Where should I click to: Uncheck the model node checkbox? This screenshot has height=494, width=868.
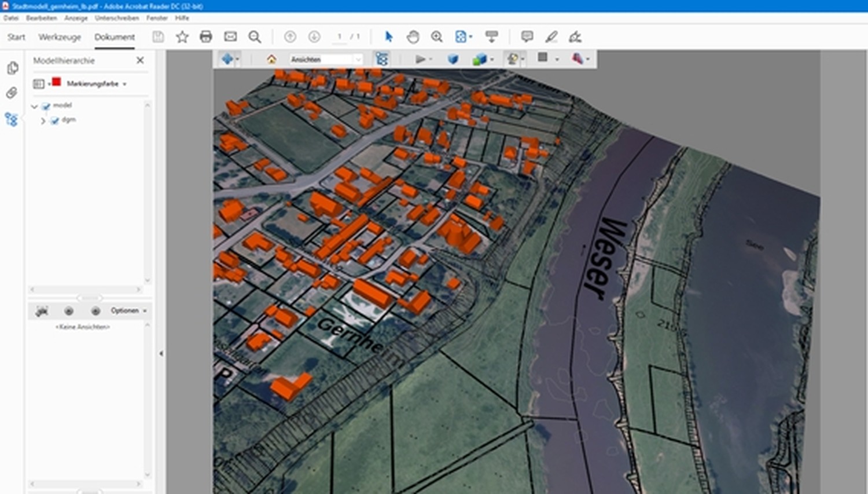click(46, 106)
